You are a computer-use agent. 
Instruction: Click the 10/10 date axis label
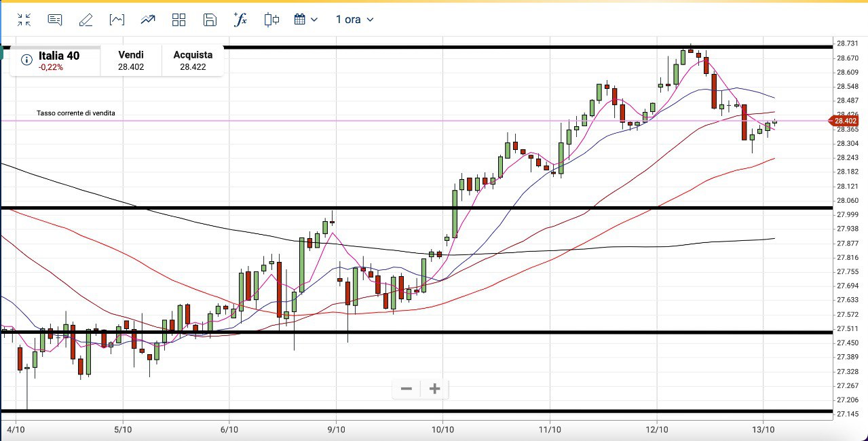(442, 429)
